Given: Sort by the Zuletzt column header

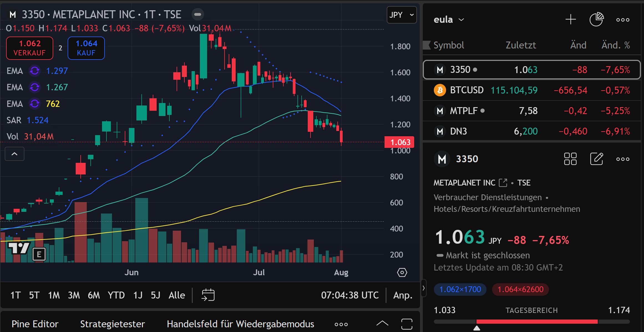Looking at the screenshot, I should [x=521, y=45].
